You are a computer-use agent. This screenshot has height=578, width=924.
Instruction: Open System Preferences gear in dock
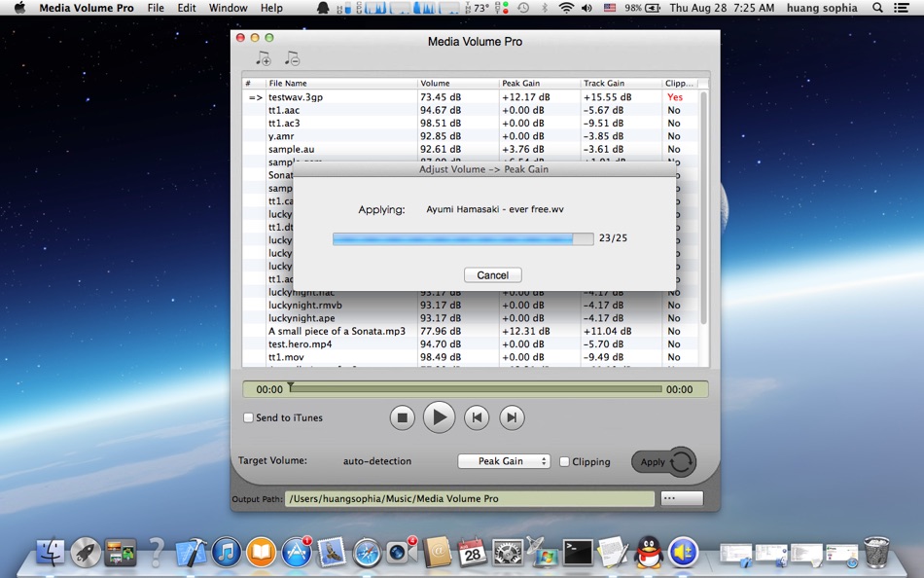tap(508, 552)
